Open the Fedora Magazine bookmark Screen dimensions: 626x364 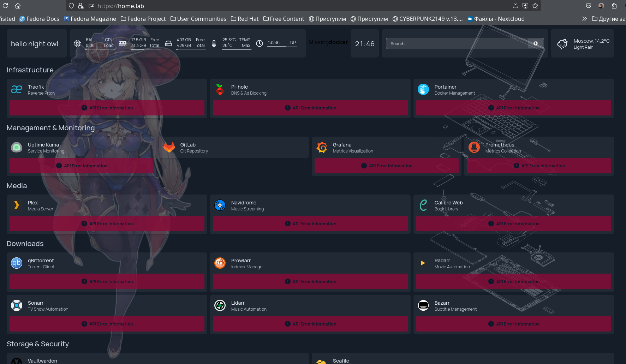point(90,19)
